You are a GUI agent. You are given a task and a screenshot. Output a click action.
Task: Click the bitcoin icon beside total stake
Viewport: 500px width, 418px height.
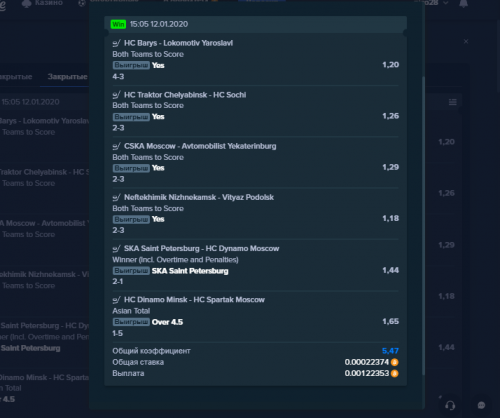coord(394,362)
